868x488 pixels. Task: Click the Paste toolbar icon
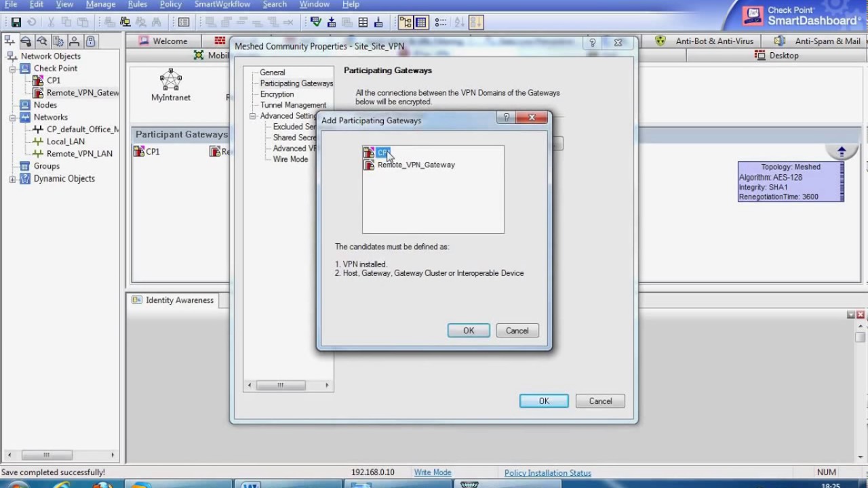83,22
